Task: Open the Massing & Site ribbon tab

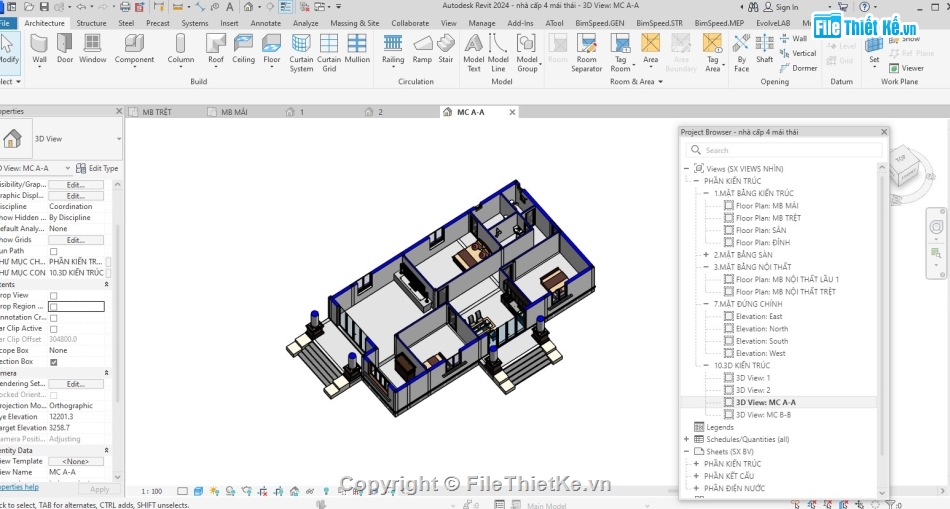Action: [x=354, y=23]
